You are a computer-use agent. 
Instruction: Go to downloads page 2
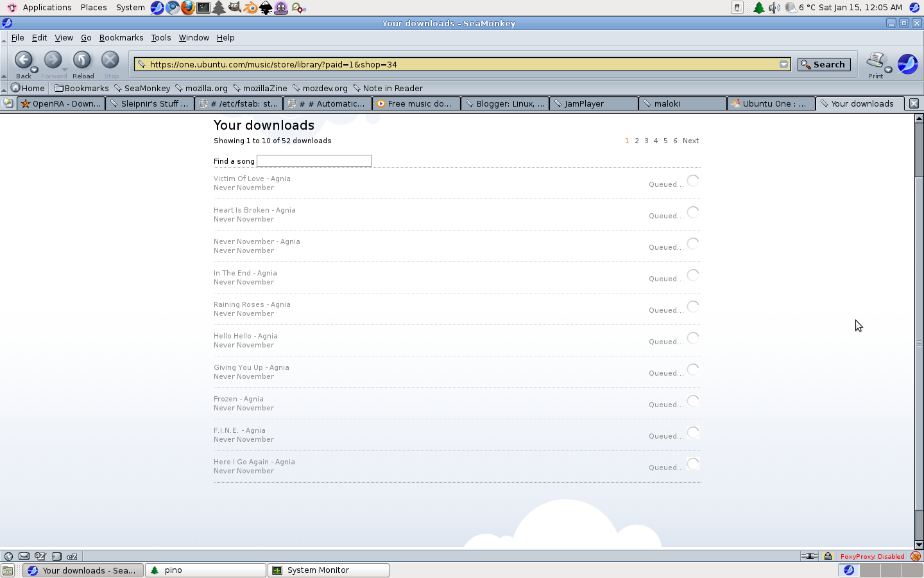pos(637,141)
